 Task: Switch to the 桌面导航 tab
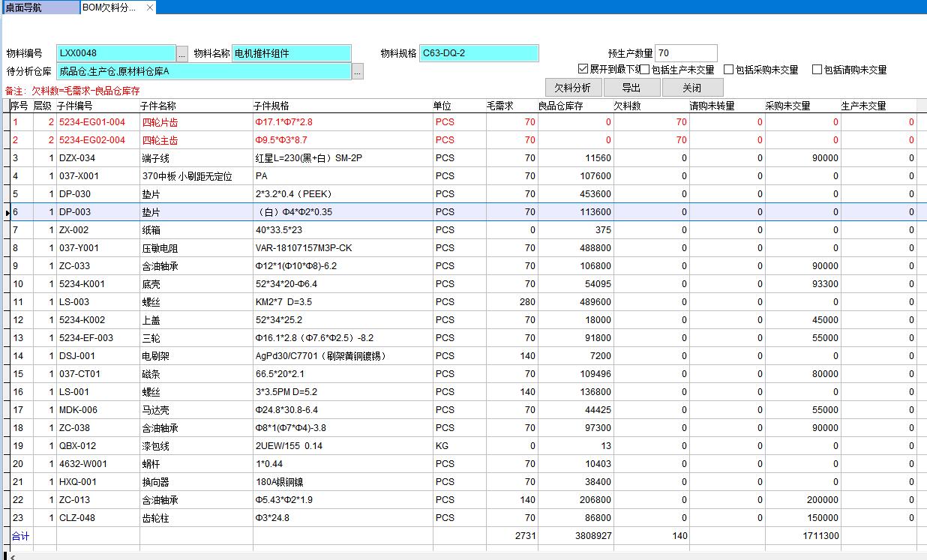39,7
